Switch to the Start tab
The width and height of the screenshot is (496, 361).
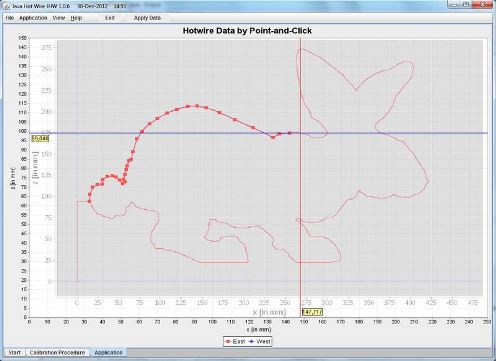point(14,352)
